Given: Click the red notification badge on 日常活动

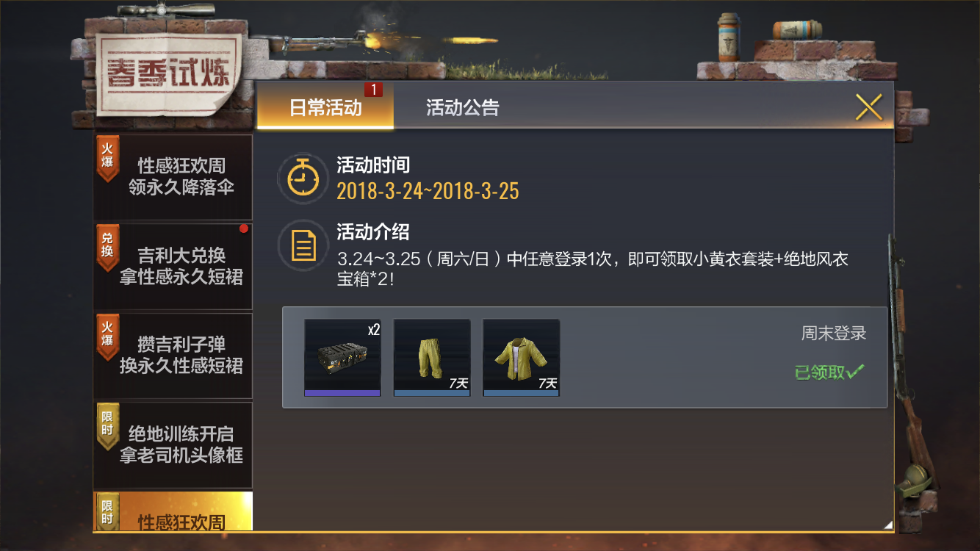Looking at the screenshot, I should tap(373, 90).
